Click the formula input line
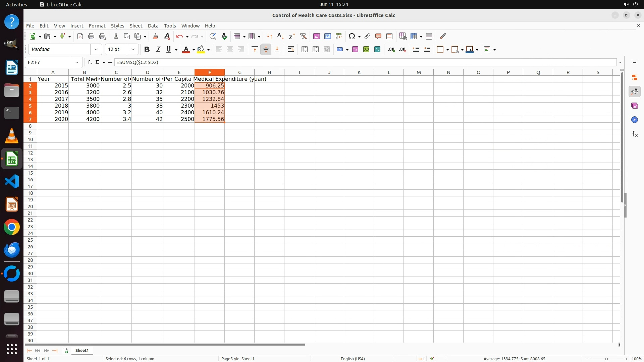The height and width of the screenshot is (362, 644). pyautogui.click(x=366, y=62)
